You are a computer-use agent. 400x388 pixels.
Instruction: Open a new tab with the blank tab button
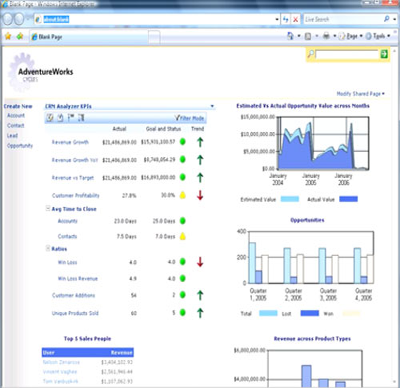(154, 37)
